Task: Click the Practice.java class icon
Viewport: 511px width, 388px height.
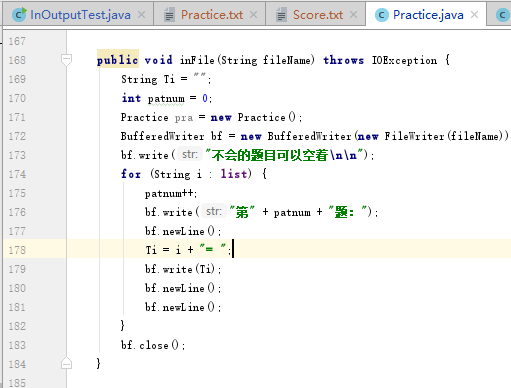Action: click(x=382, y=15)
